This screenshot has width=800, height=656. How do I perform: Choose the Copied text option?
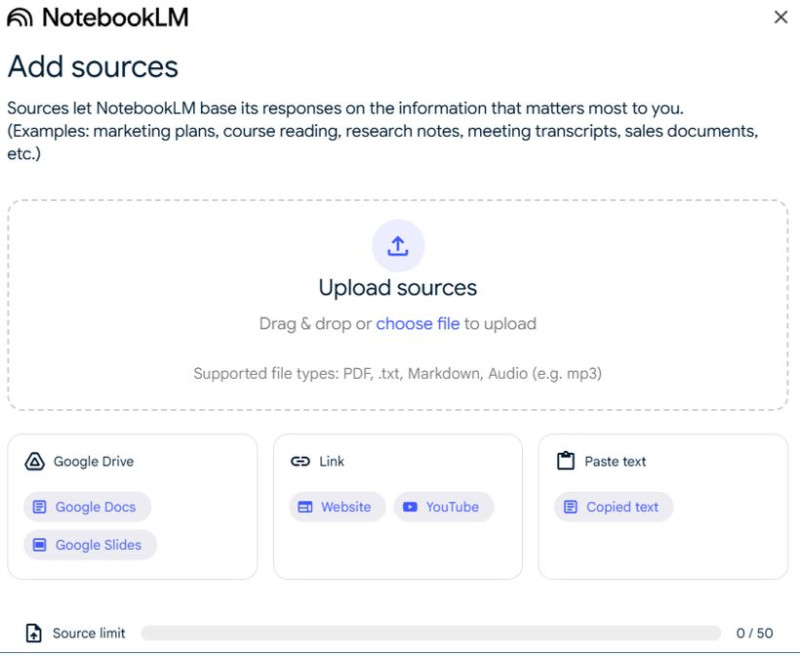[x=614, y=507]
